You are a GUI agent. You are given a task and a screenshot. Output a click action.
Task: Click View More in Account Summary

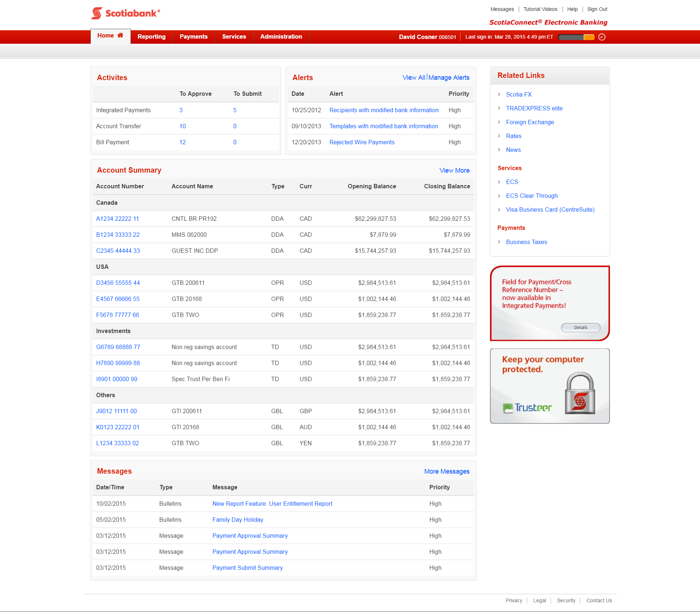[454, 170]
